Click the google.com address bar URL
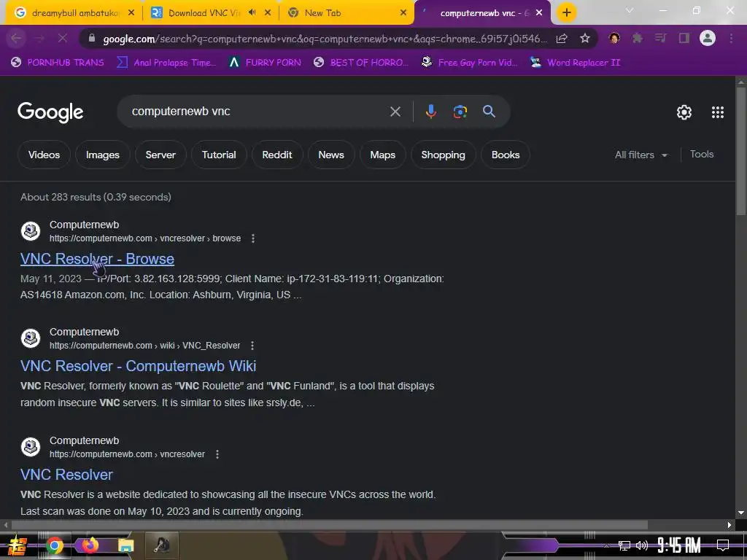Screen dimensions: 747x560 pyautogui.click(x=325, y=38)
